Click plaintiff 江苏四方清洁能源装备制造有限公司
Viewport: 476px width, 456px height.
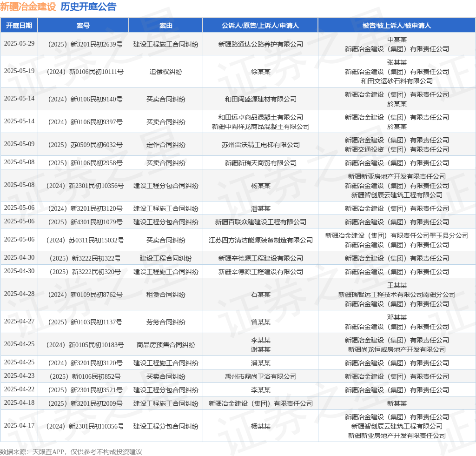click(260, 240)
